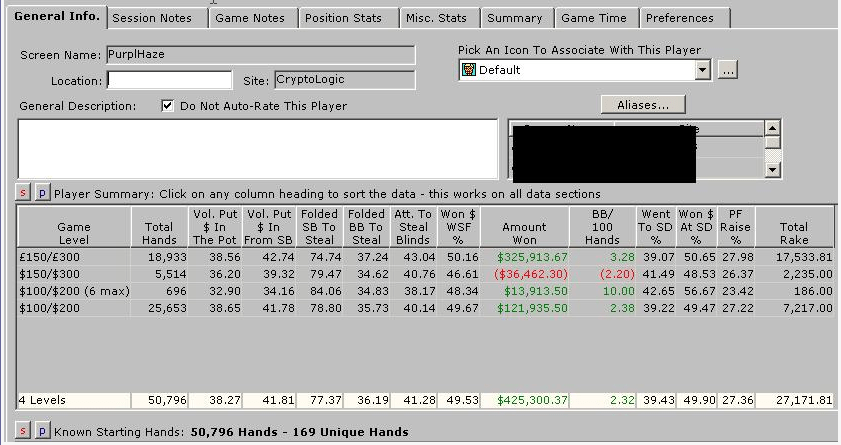Sort by Folded BB To Steal heading
Viewport: 841px width, 445px height.
click(366, 227)
